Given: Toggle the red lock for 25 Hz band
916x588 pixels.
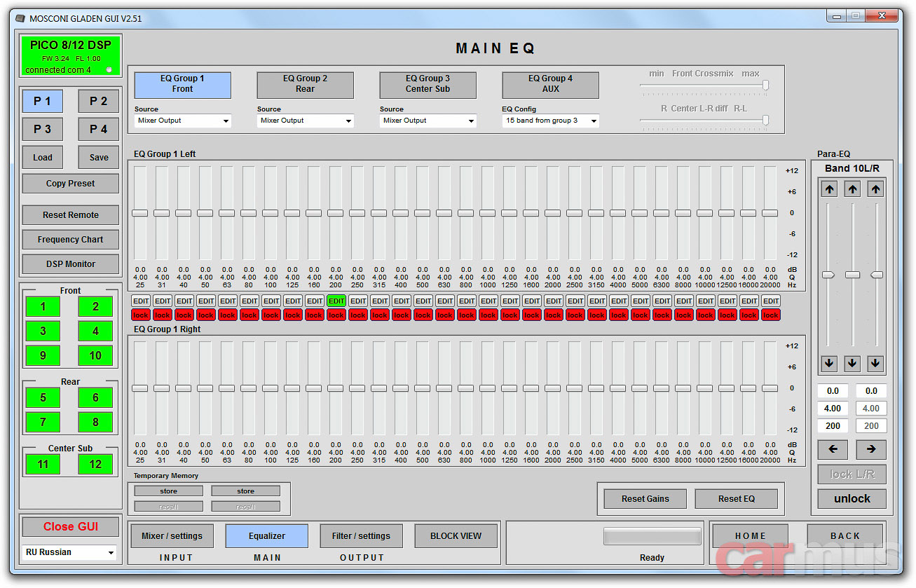Looking at the screenshot, I should pyautogui.click(x=141, y=315).
